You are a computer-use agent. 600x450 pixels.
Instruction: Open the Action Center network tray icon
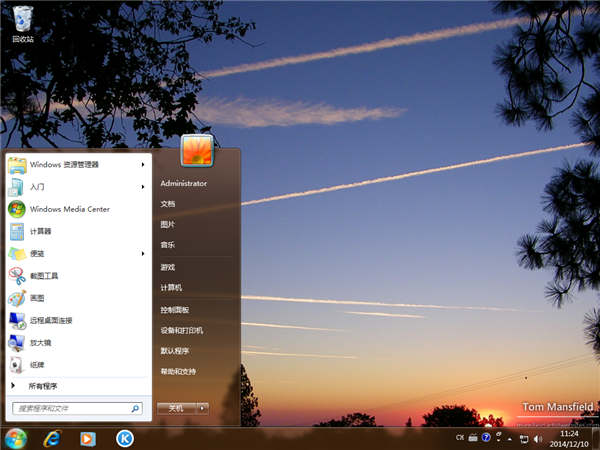[524, 439]
